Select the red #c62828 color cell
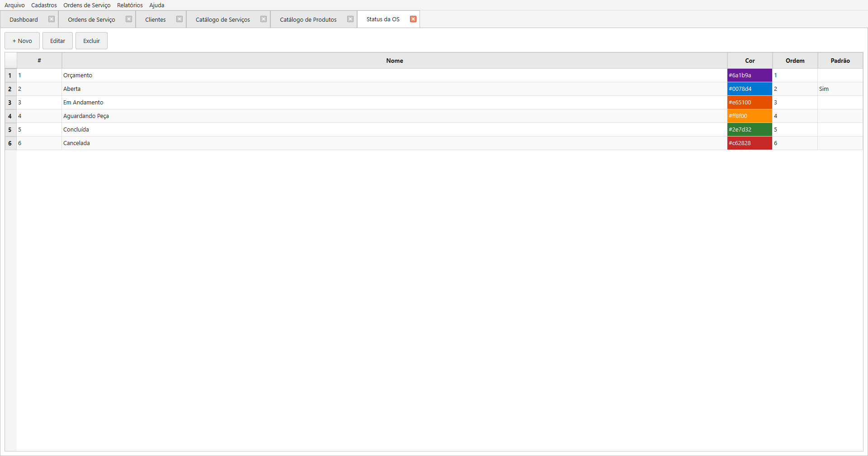Viewport: 868px width, 456px height. [x=750, y=143]
